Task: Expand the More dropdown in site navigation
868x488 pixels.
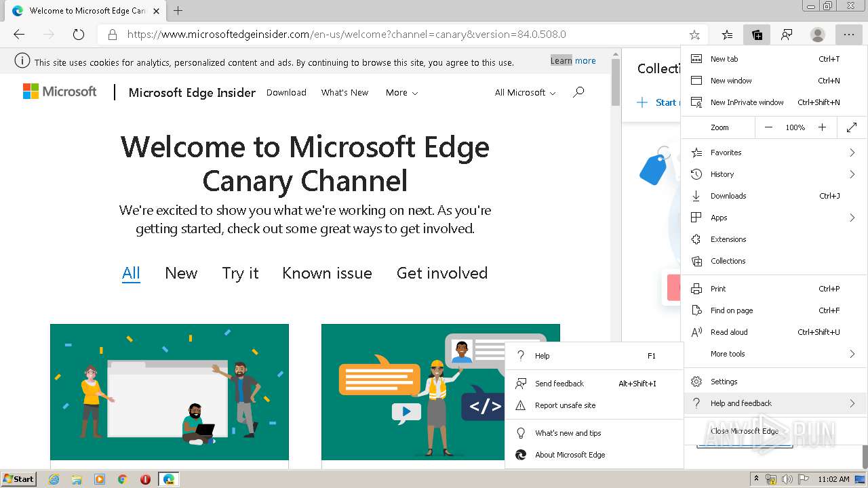Action: [x=401, y=92]
